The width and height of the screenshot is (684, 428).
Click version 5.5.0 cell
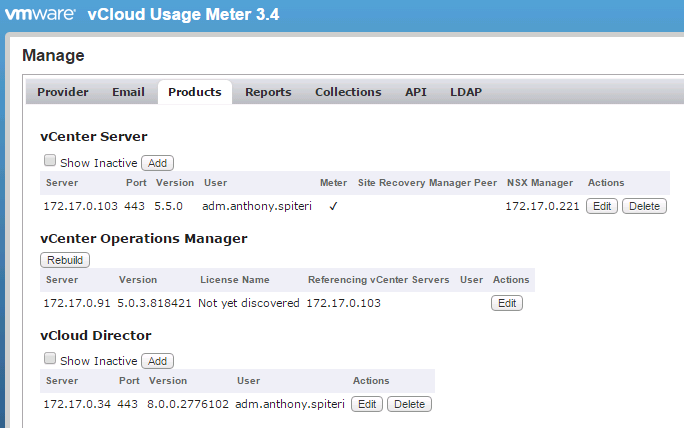click(168, 206)
